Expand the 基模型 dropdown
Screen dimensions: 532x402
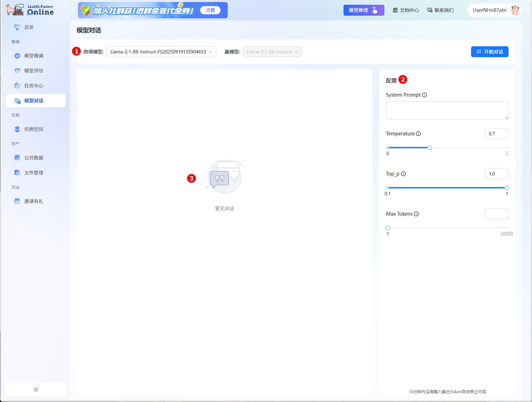coord(272,52)
